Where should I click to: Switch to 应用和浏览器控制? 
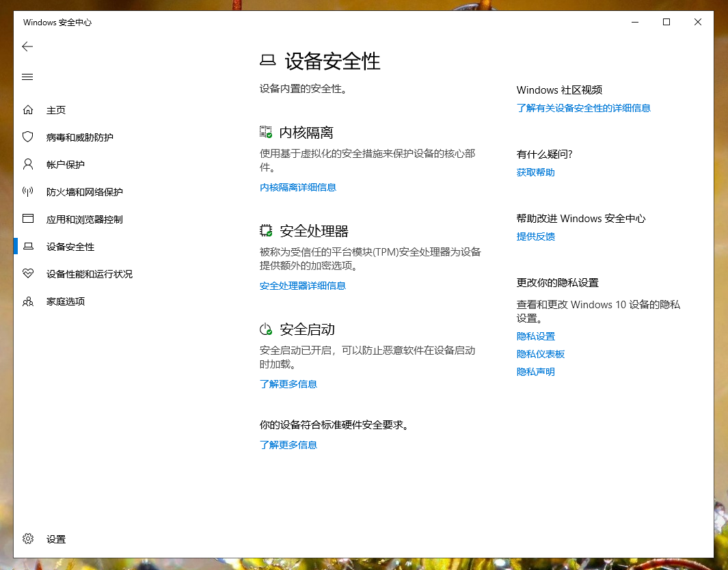(x=85, y=219)
